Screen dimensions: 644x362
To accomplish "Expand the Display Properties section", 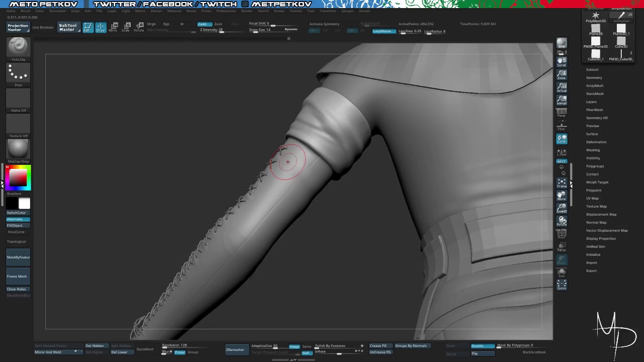I will point(601,239).
